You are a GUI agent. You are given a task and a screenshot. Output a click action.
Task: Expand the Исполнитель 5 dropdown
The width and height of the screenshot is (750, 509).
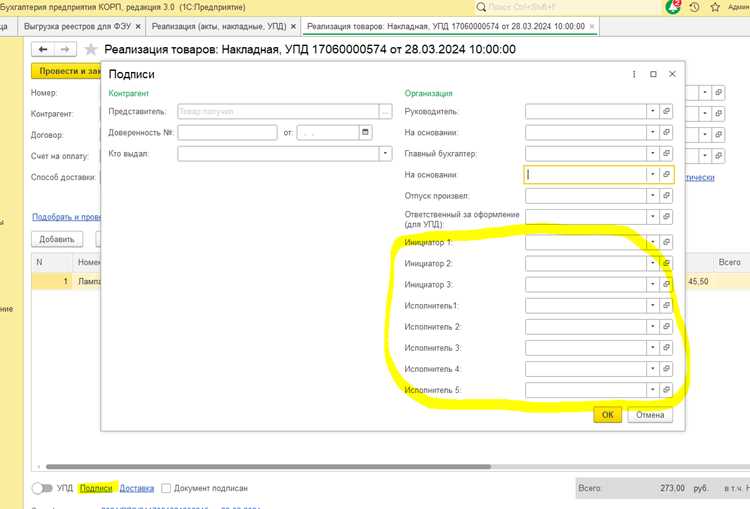tap(652, 390)
